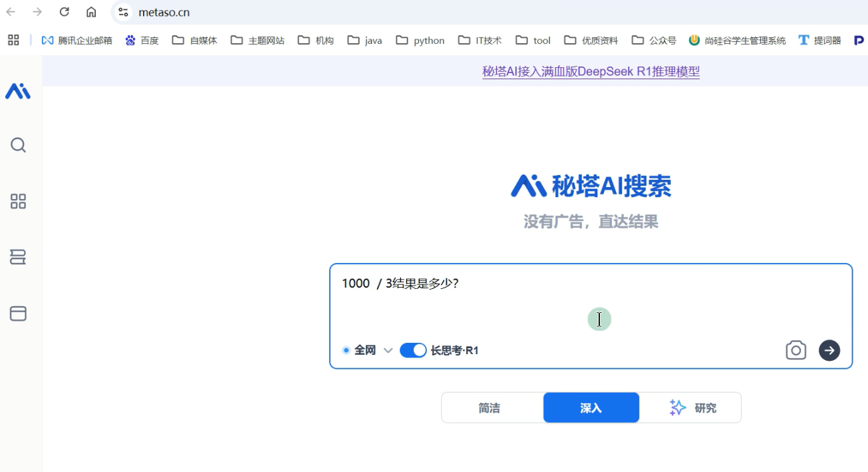This screenshot has height=472, width=868.
Task: Click the 没有广告，直达结果 tagline
Action: 591,222
